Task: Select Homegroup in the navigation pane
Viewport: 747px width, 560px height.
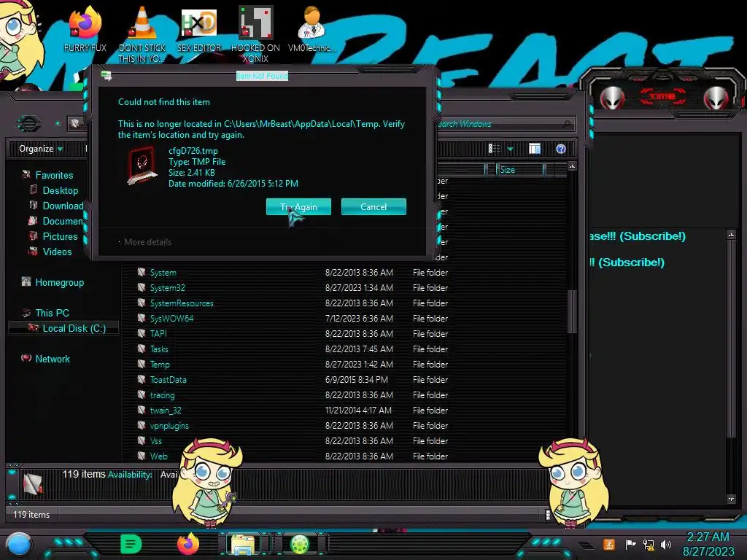Action: click(x=60, y=282)
